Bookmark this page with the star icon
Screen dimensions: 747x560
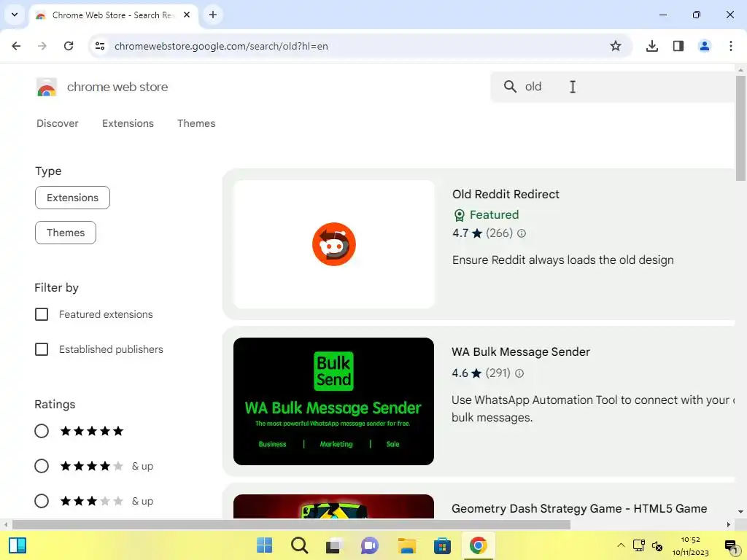pyautogui.click(x=616, y=46)
